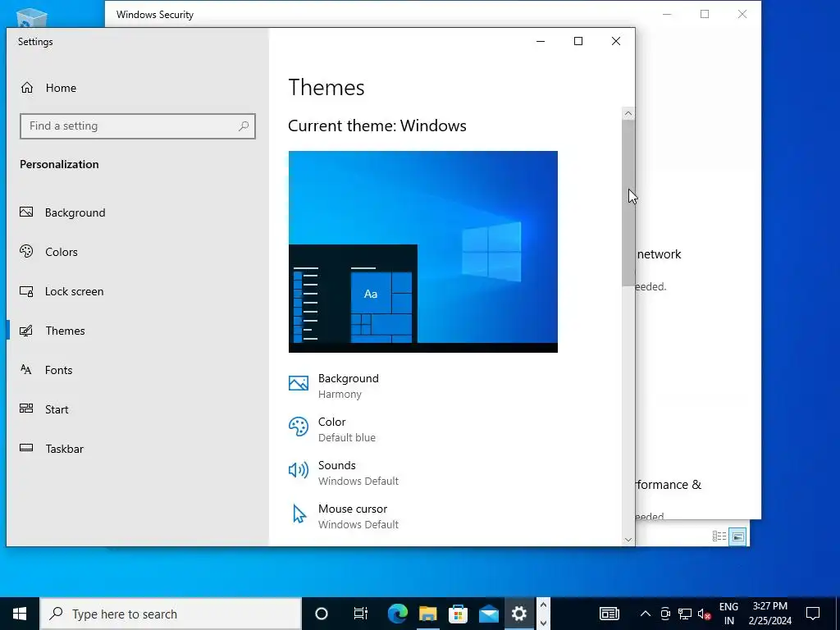Open Start settings page
The image size is (840, 630).
click(44, 409)
